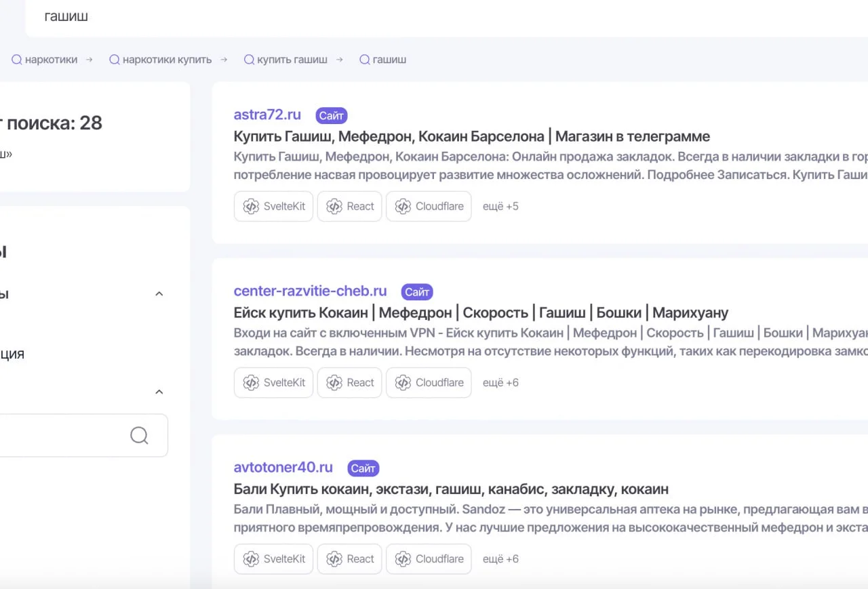Expand "ещё +6" technologies for avtotoner40.ru
The image size is (868, 589).
coord(500,558)
